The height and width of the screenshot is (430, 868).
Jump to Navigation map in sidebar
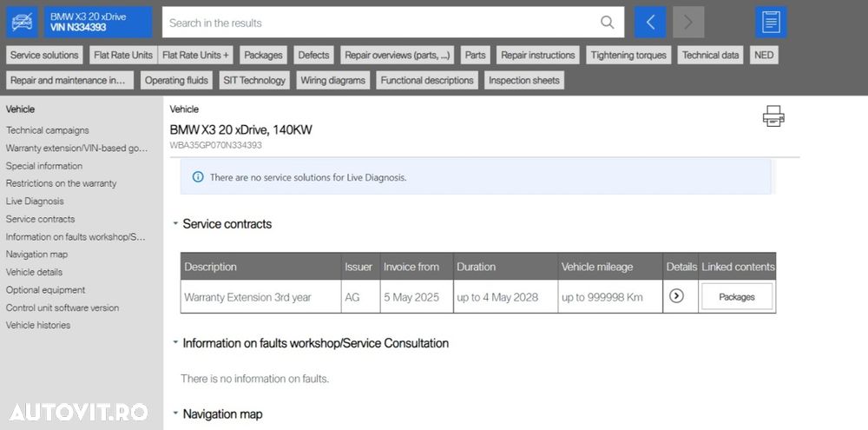(37, 255)
